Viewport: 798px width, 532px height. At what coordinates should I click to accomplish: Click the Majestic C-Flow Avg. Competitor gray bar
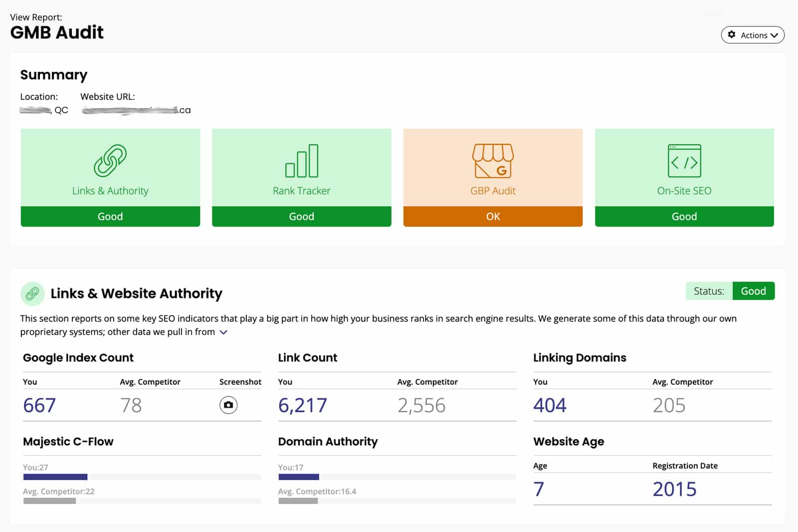[x=49, y=501]
